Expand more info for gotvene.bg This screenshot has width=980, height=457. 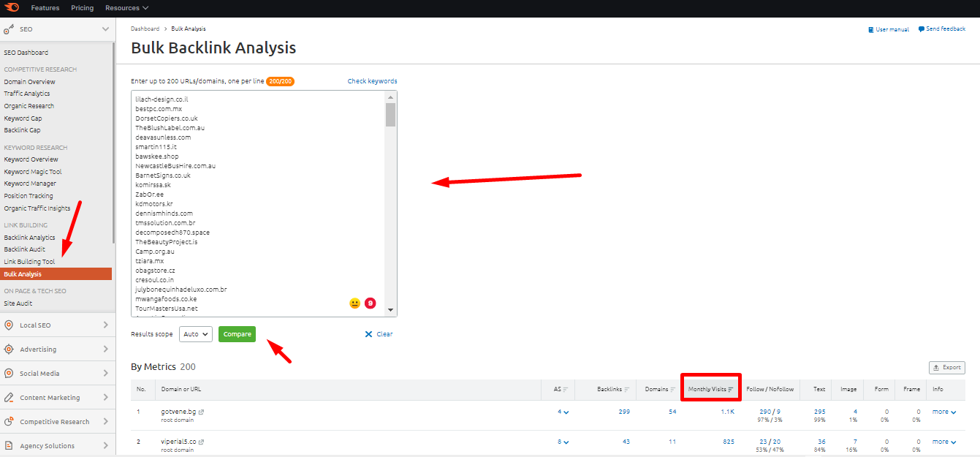pyautogui.click(x=944, y=412)
